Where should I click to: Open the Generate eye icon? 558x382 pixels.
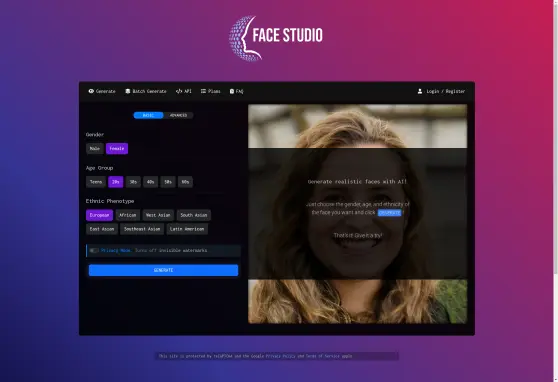click(91, 91)
